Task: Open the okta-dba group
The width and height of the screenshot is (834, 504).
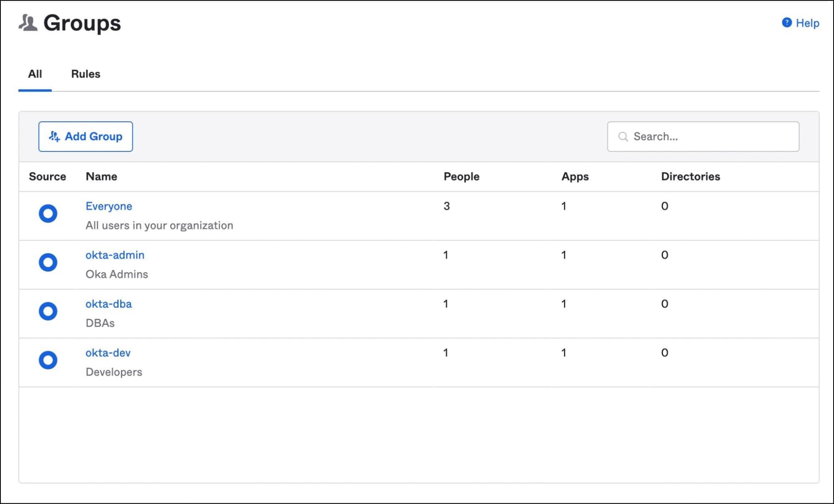Action: tap(108, 304)
